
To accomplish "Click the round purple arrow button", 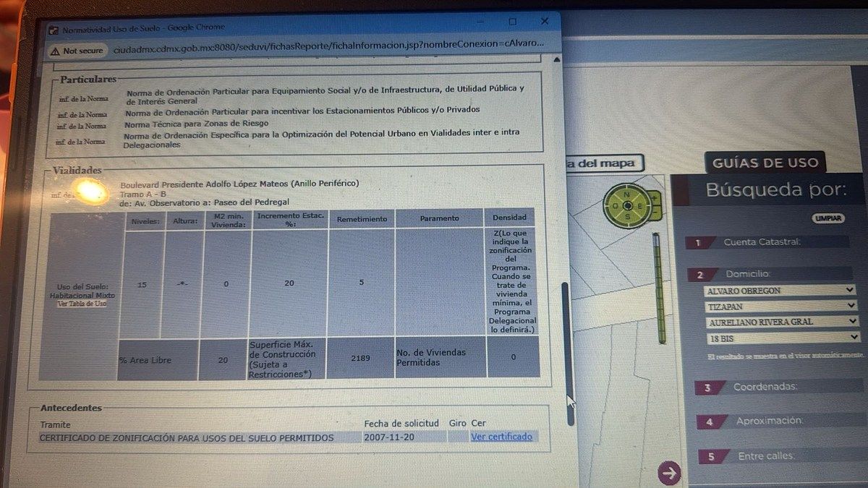I will tap(669, 473).
